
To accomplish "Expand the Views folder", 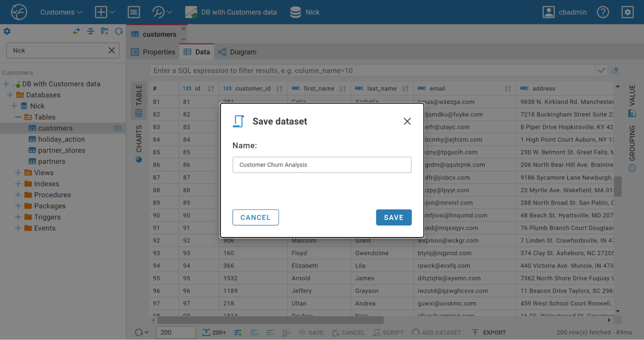I will point(18,173).
